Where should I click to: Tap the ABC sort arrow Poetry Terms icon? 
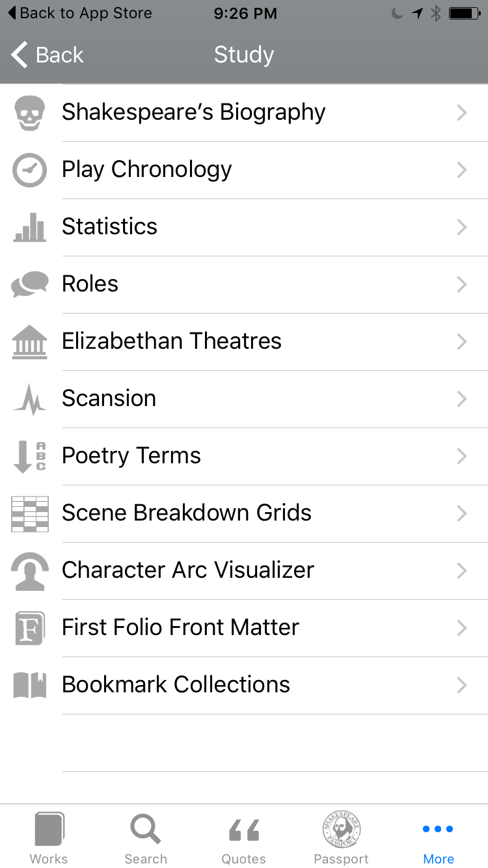(x=30, y=456)
